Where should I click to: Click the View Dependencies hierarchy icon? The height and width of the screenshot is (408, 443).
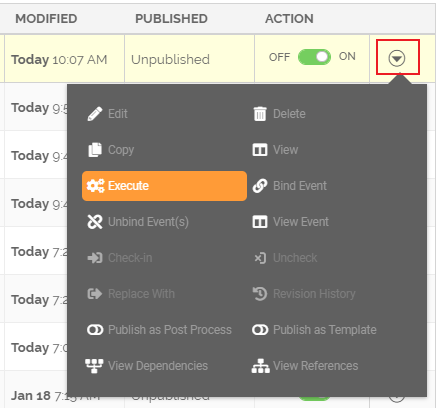click(94, 366)
